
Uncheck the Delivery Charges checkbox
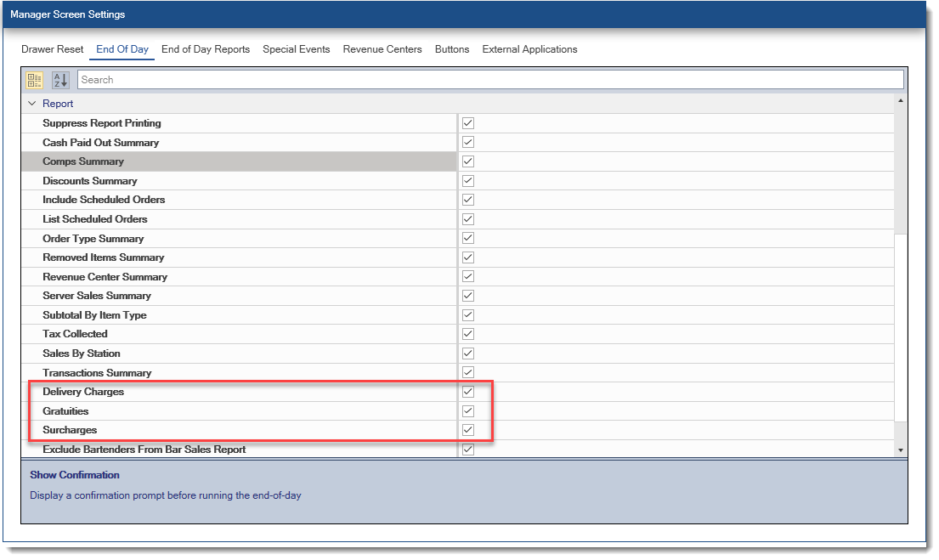pyautogui.click(x=468, y=392)
